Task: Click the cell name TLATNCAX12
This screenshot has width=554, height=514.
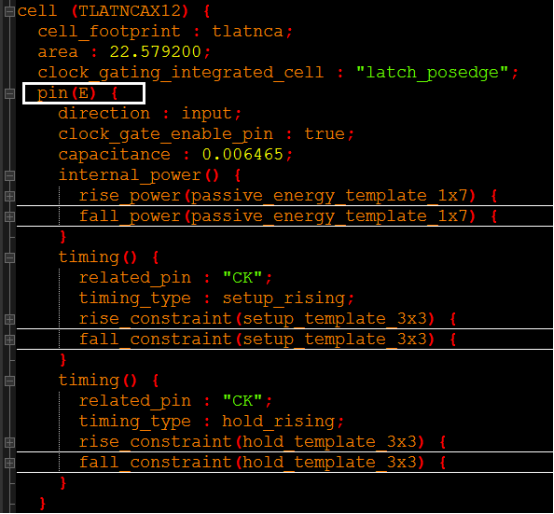Action: (129, 11)
